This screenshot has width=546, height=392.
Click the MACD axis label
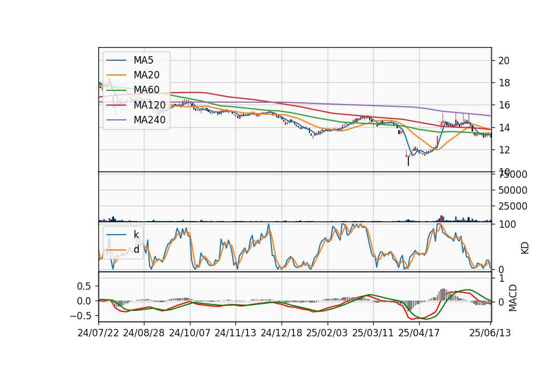512,298
